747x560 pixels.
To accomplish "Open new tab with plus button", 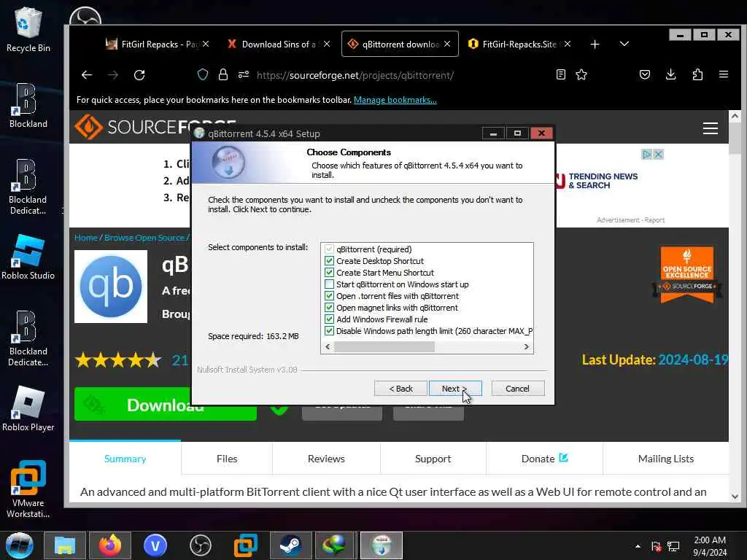I will point(595,44).
